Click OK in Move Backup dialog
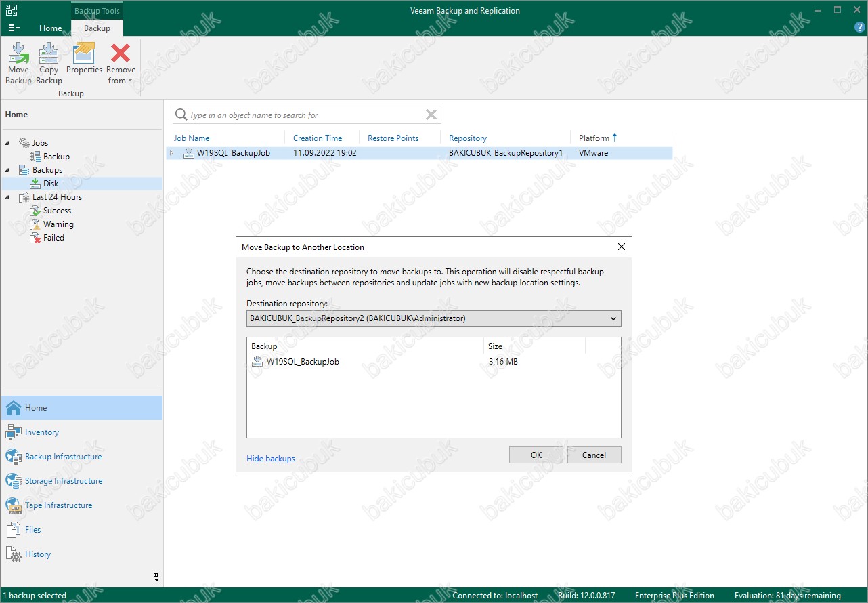868x603 pixels. pos(536,455)
